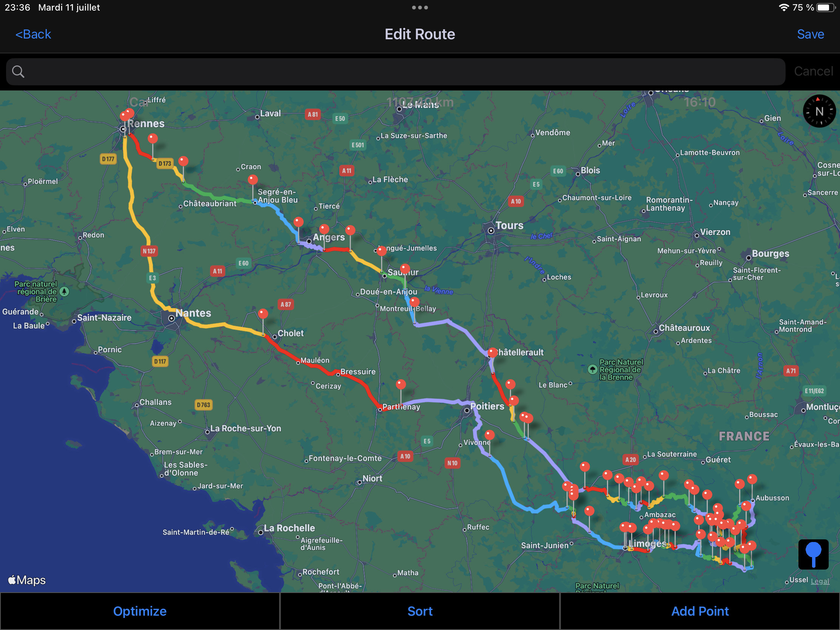This screenshot has height=630, width=840.
Task: Select the pin at Montreuil-Bellay
Action: 415,302
